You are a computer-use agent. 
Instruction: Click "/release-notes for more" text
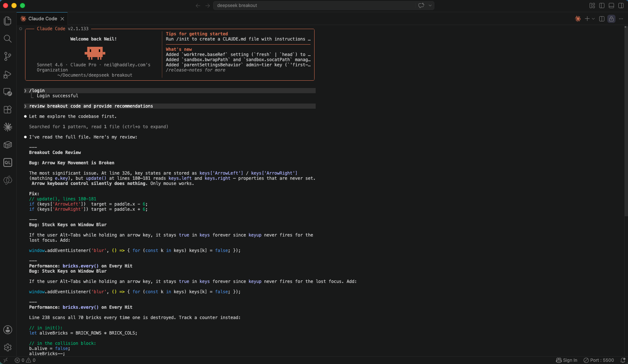click(195, 70)
